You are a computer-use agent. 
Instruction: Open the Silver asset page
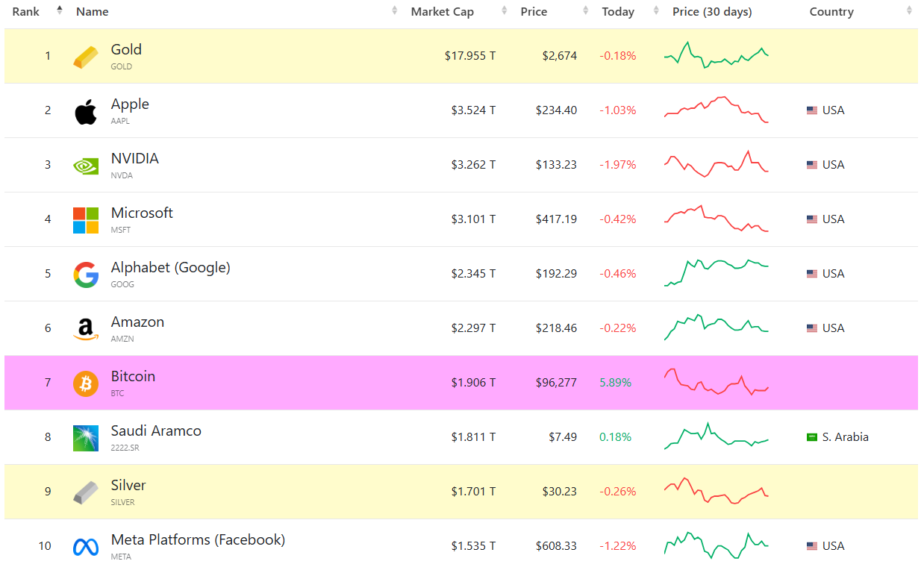click(128, 485)
